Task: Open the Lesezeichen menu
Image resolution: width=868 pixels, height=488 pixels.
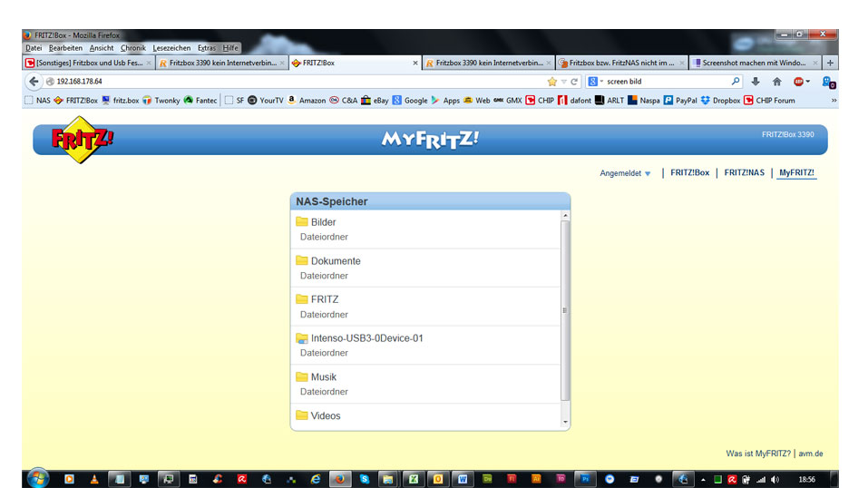Action: tap(171, 48)
